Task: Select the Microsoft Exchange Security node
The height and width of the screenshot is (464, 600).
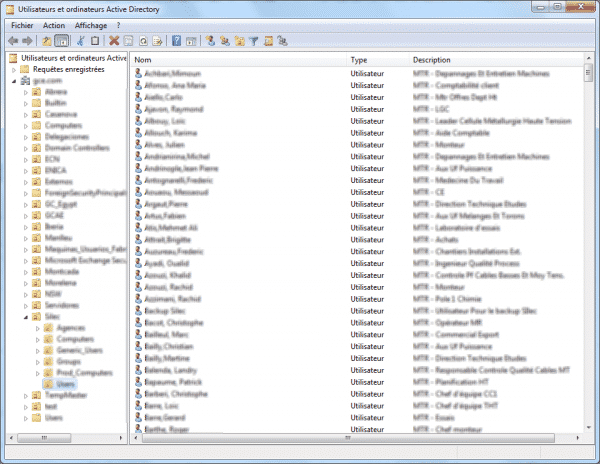Action: point(85,260)
